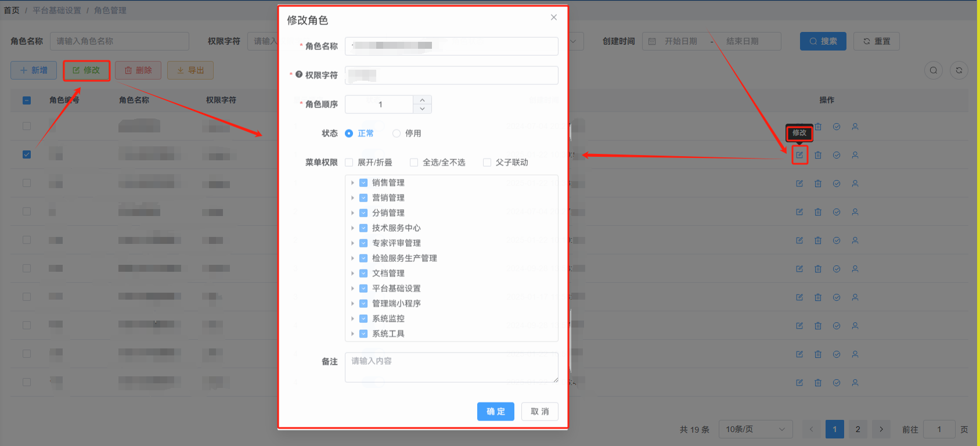Uncheck the selected row's checkbox in table
Image resolution: width=980 pixels, height=446 pixels.
click(x=27, y=154)
